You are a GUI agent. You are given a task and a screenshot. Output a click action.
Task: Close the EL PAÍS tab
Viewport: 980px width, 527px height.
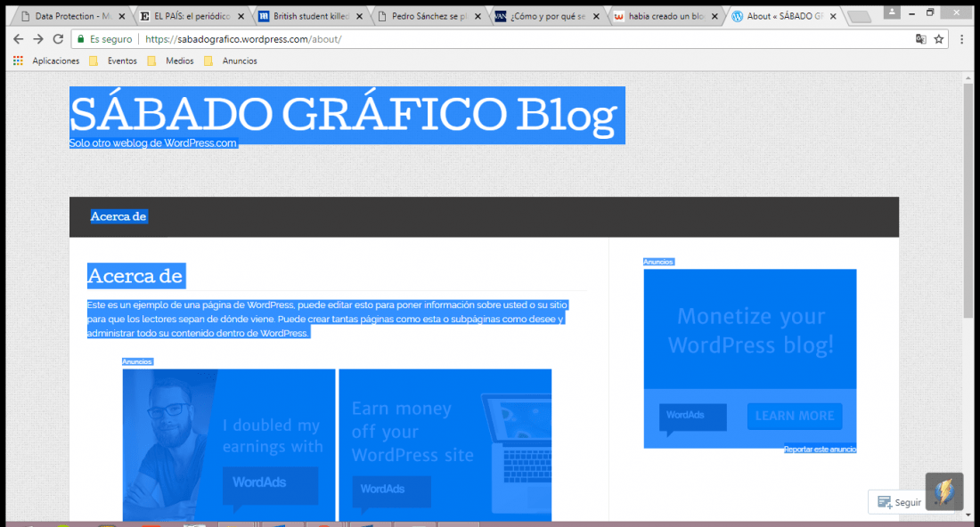pos(241,16)
